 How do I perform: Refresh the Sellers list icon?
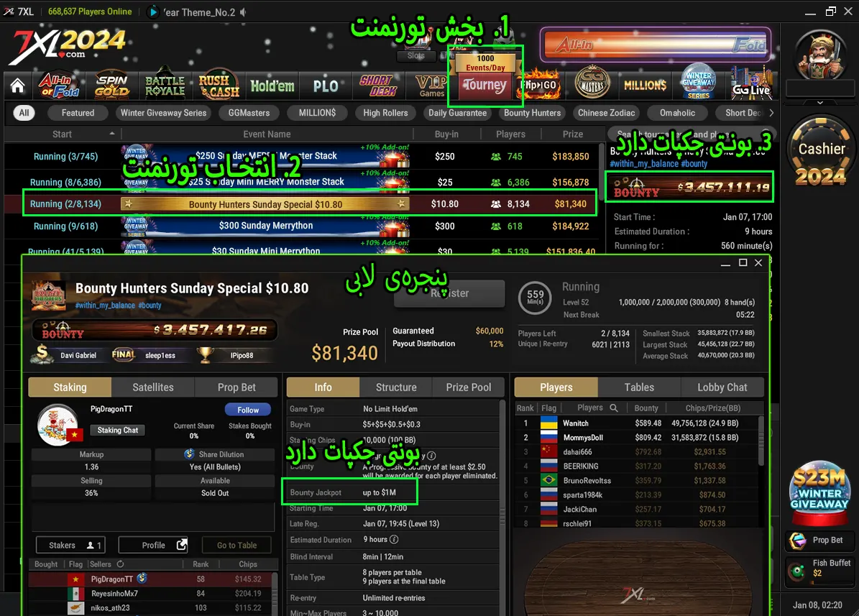pos(120,564)
